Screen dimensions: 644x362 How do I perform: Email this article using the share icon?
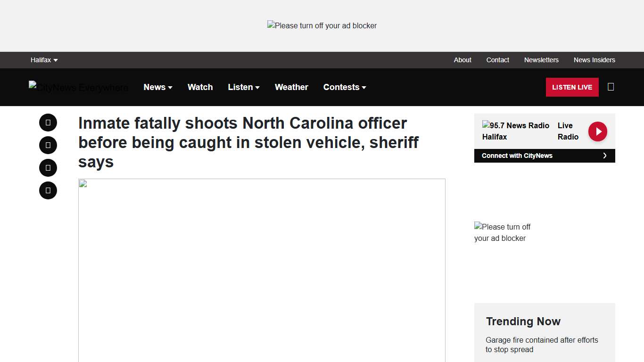(48, 168)
